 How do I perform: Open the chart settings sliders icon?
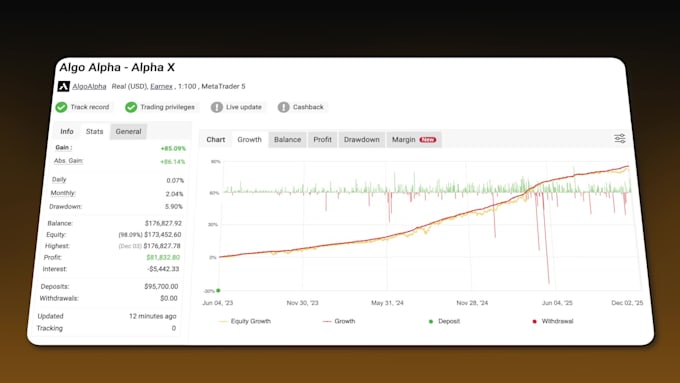pyautogui.click(x=620, y=138)
